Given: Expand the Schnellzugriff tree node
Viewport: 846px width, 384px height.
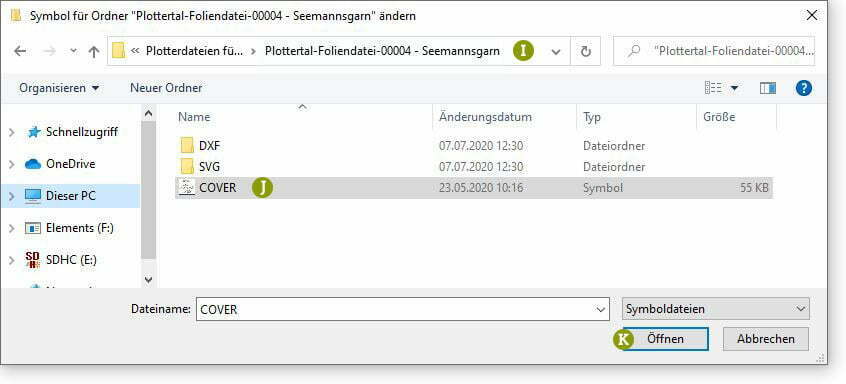Looking at the screenshot, I should 12,132.
